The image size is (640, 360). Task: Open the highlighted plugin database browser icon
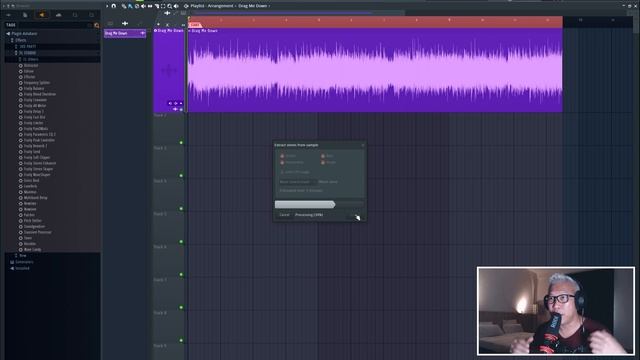point(42,15)
